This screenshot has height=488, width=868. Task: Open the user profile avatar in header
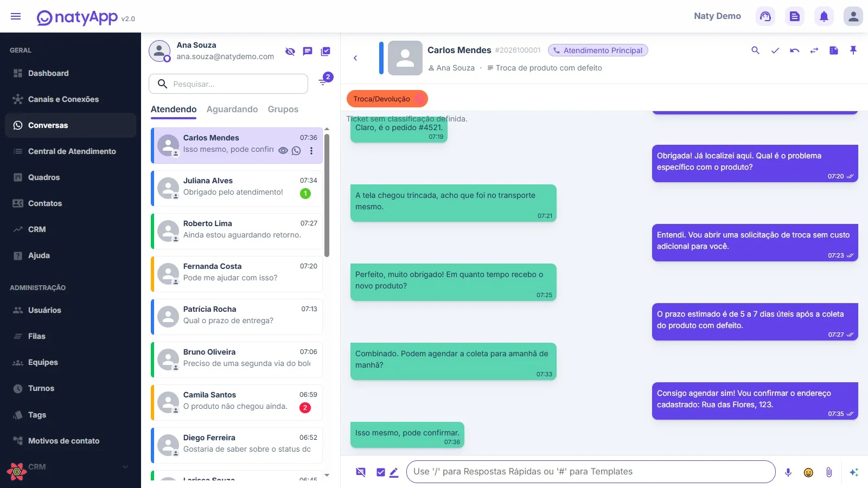click(x=853, y=16)
